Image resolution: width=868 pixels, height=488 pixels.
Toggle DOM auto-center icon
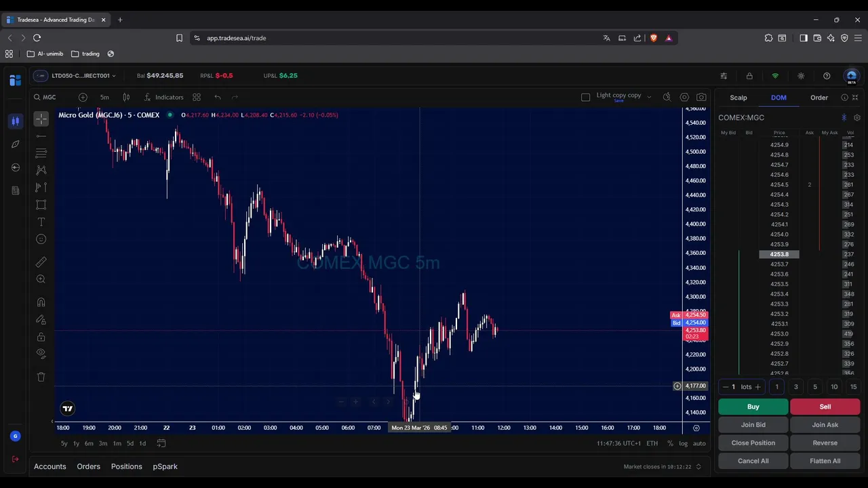(844, 117)
